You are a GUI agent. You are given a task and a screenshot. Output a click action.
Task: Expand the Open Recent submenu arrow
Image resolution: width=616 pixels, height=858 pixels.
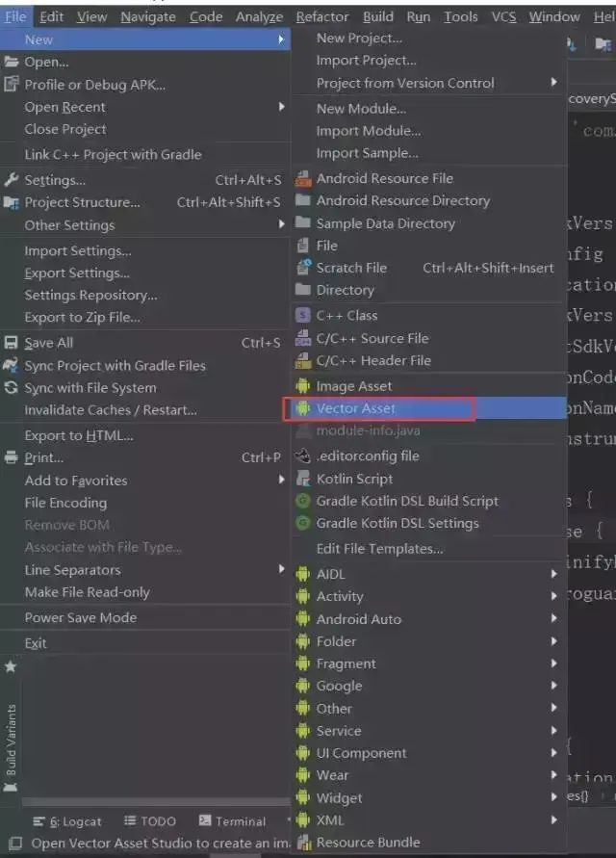click(281, 107)
